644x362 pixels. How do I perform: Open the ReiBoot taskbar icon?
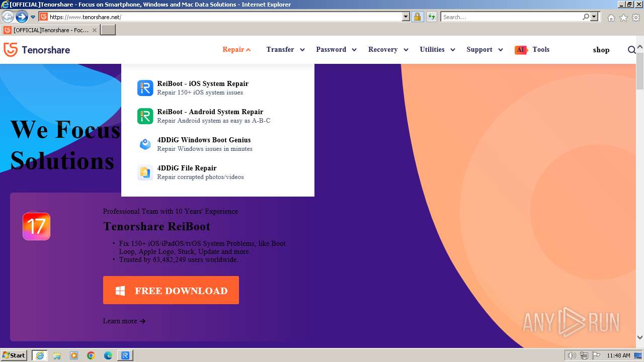pyautogui.click(x=125, y=355)
